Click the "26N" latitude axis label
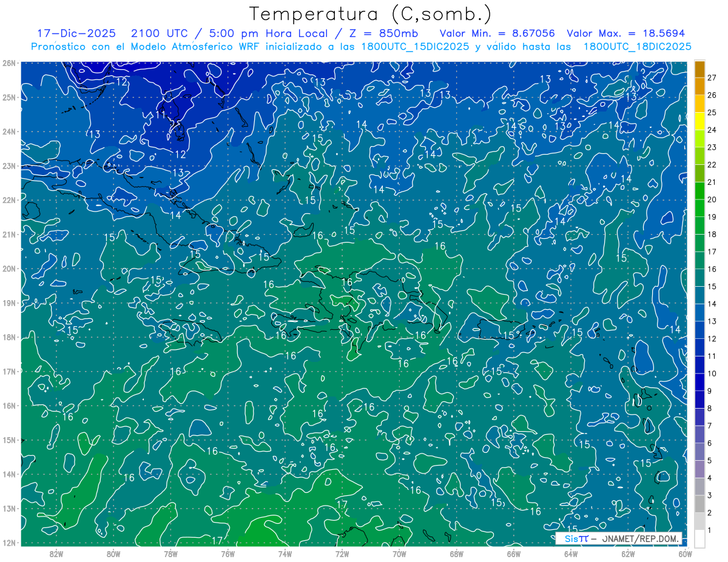728x562 pixels. [8, 63]
